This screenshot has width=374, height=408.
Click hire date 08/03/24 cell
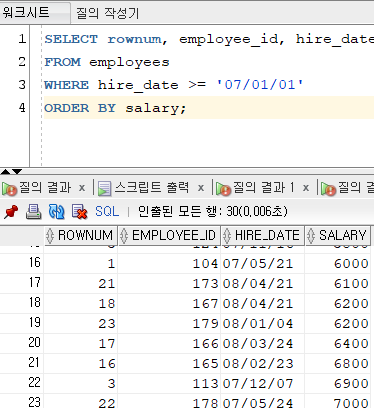click(262, 344)
